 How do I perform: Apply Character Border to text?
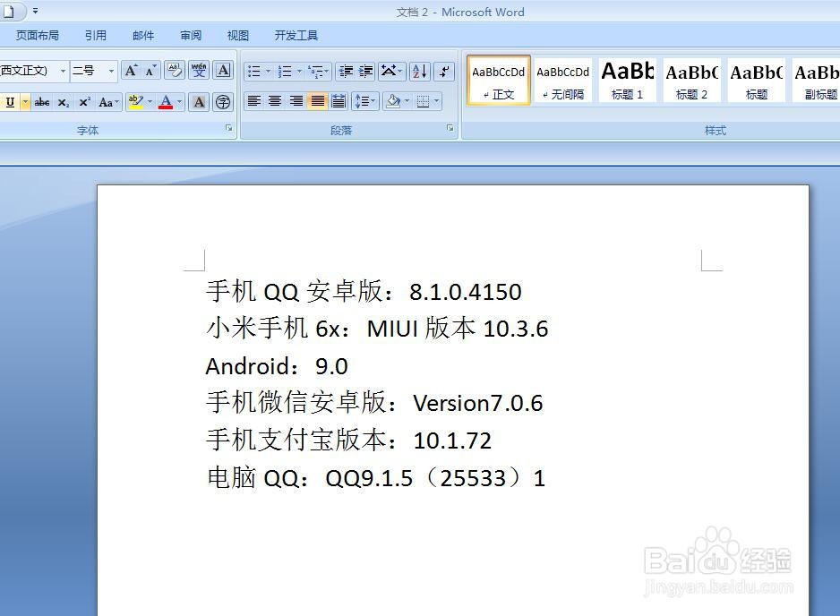[x=223, y=71]
